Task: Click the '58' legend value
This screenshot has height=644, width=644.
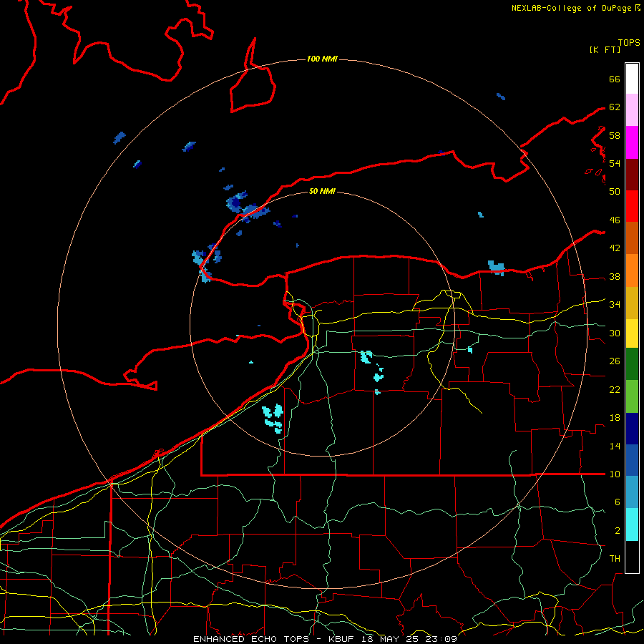Action: (615, 135)
